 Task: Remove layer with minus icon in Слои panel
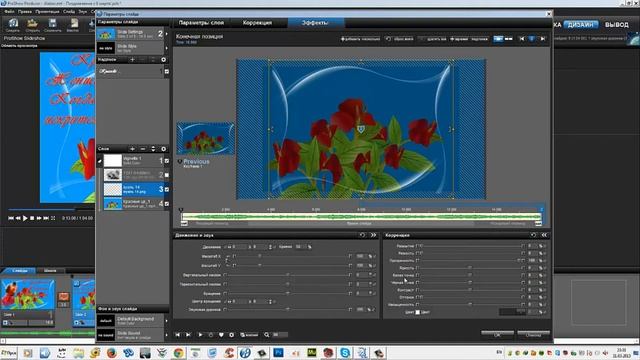[143, 149]
